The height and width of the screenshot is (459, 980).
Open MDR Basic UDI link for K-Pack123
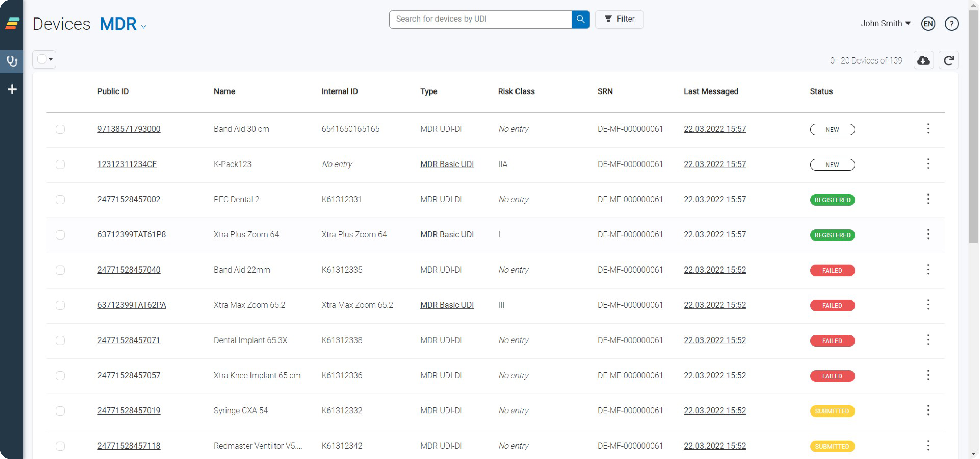(447, 164)
